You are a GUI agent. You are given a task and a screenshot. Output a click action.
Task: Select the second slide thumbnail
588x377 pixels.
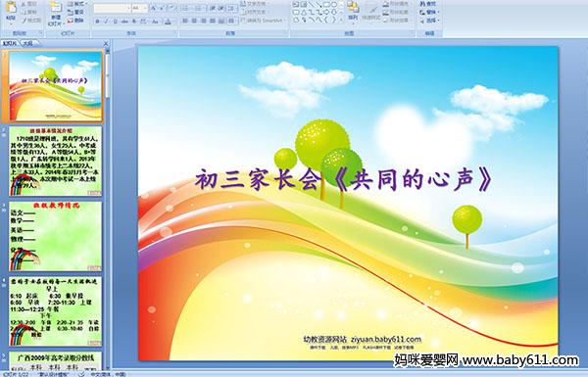[55, 162]
